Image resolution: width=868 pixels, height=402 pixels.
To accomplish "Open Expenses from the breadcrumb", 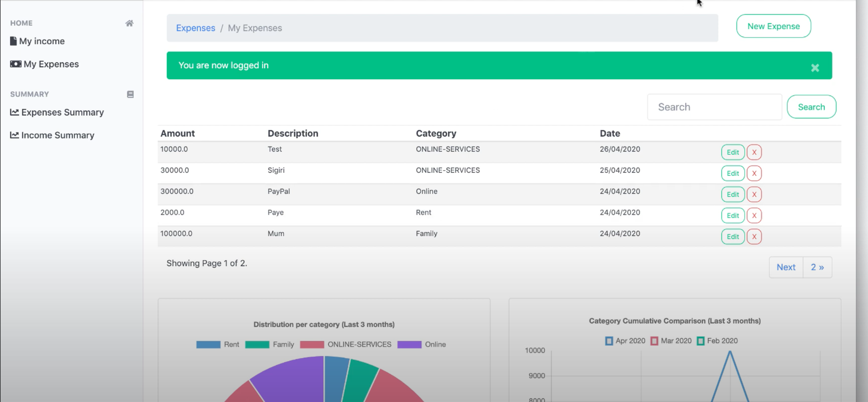I will tap(195, 28).
